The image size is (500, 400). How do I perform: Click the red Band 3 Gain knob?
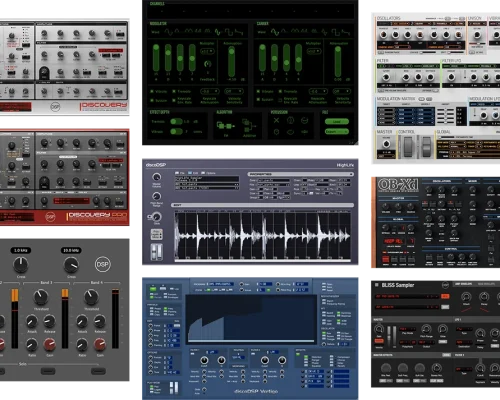point(49,344)
